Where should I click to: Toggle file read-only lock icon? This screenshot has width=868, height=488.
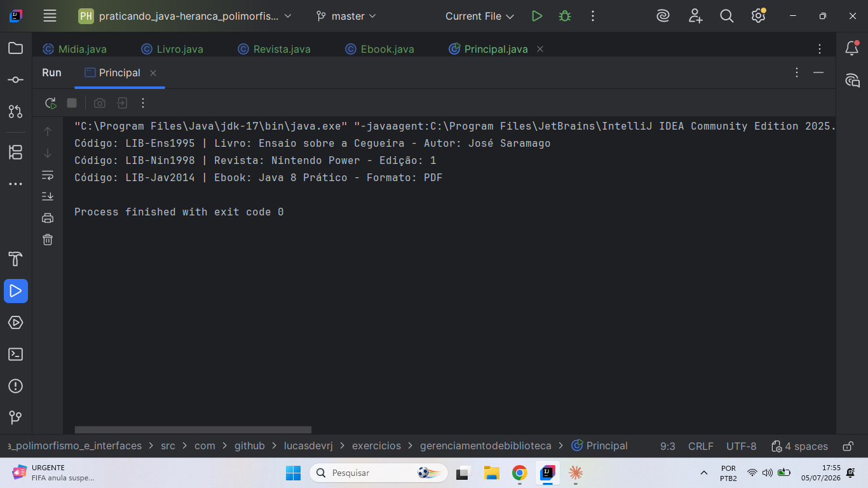[x=848, y=446]
